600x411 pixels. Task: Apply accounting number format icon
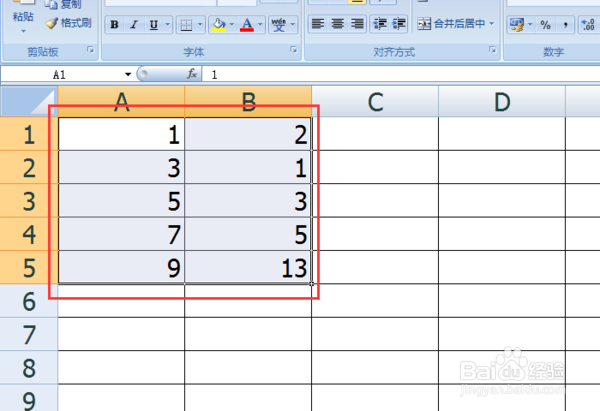point(517,25)
